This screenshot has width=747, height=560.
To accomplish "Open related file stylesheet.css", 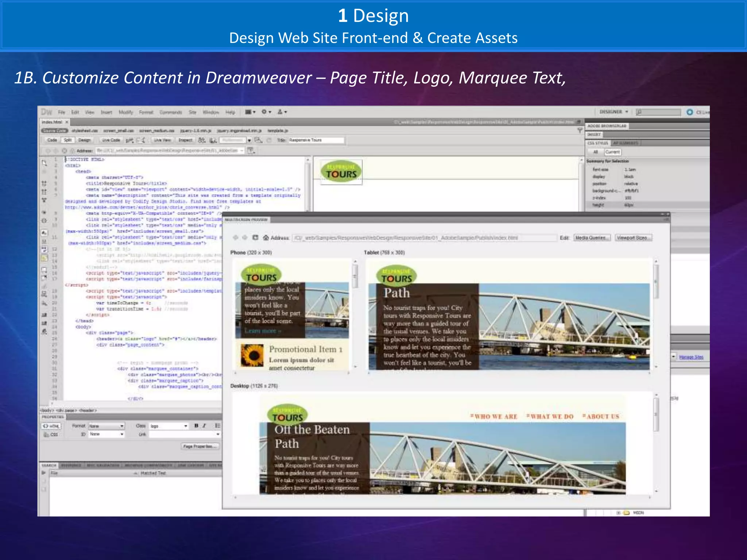I will coord(85,131).
